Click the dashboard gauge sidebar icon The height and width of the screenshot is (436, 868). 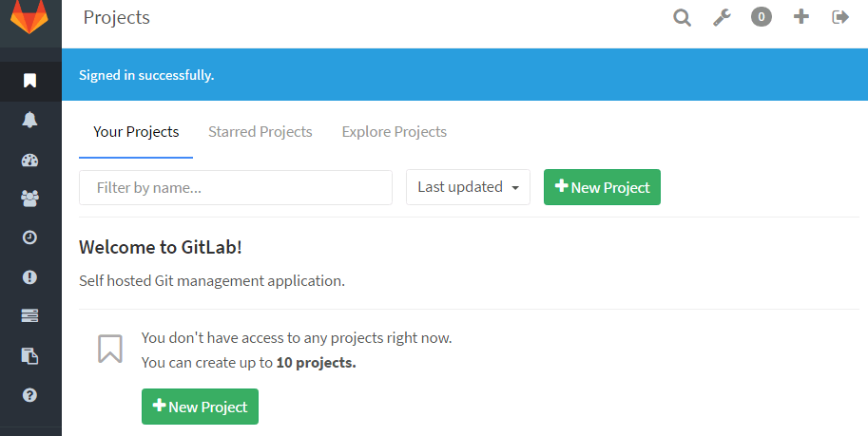(x=29, y=160)
